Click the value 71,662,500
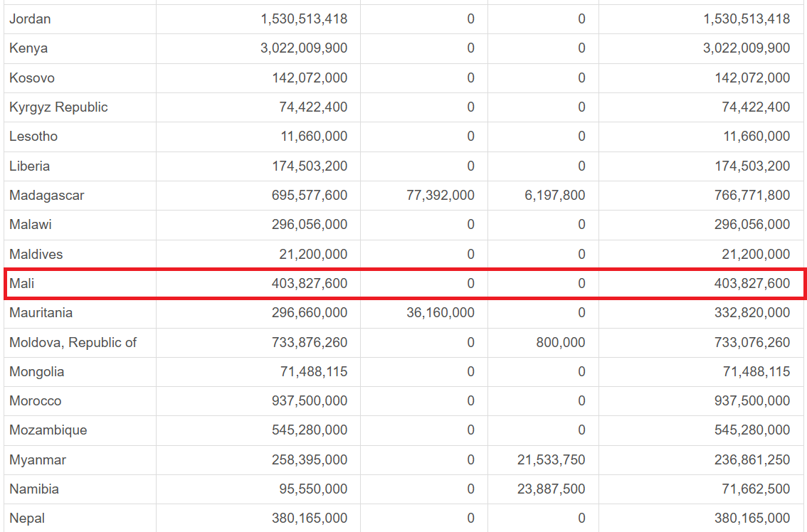Viewport: 807px width, 532px height. [756, 489]
